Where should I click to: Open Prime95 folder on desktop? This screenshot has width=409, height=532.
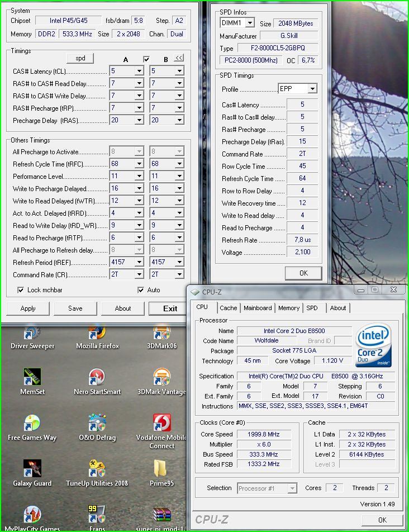pos(162,473)
